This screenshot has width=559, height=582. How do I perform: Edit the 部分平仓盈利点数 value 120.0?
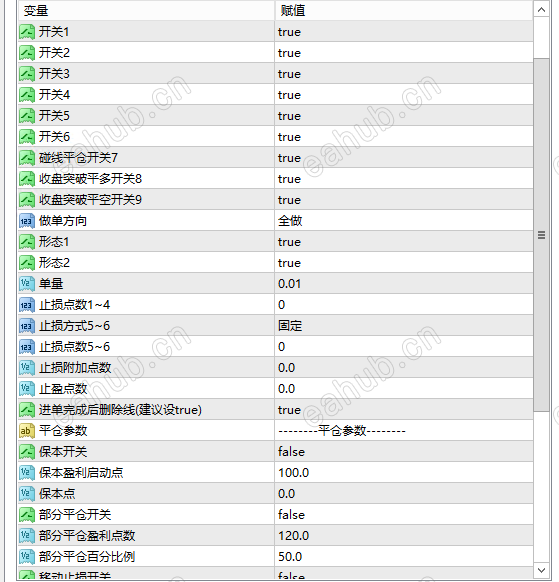(x=404, y=536)
